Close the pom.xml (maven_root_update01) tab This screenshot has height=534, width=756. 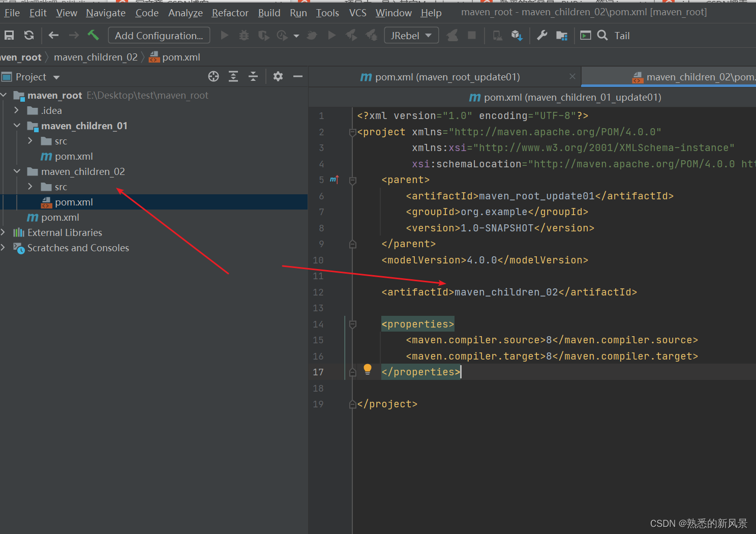572,76
